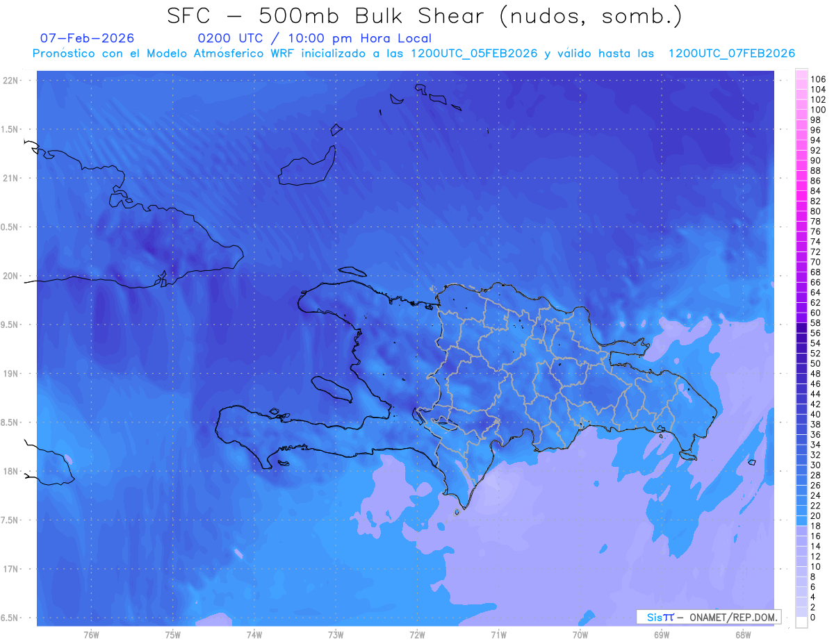Viewport: 834px width, 644px height.
Task: Click the '40' value on the color scale
Action: click(x=815, y=414)
